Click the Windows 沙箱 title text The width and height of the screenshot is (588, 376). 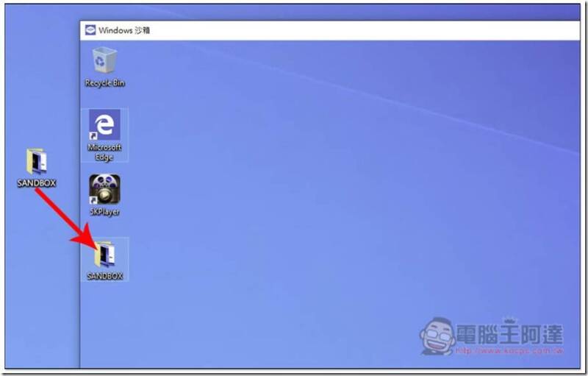[x=124, y=30]
